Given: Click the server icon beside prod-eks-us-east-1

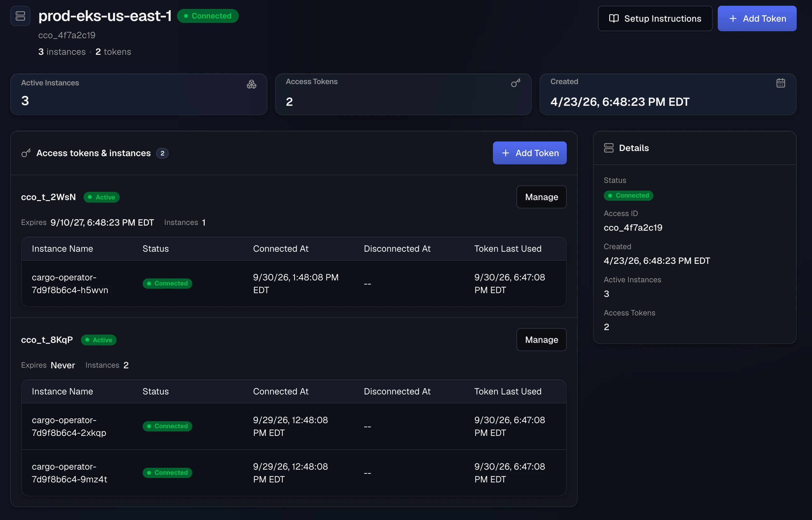Looking at the screenshot, I should [20, 16].
